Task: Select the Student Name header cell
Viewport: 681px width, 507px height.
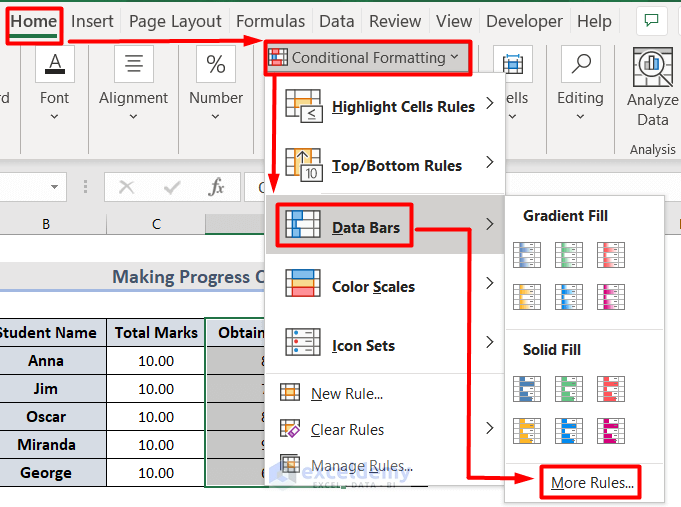Action: 53,333
